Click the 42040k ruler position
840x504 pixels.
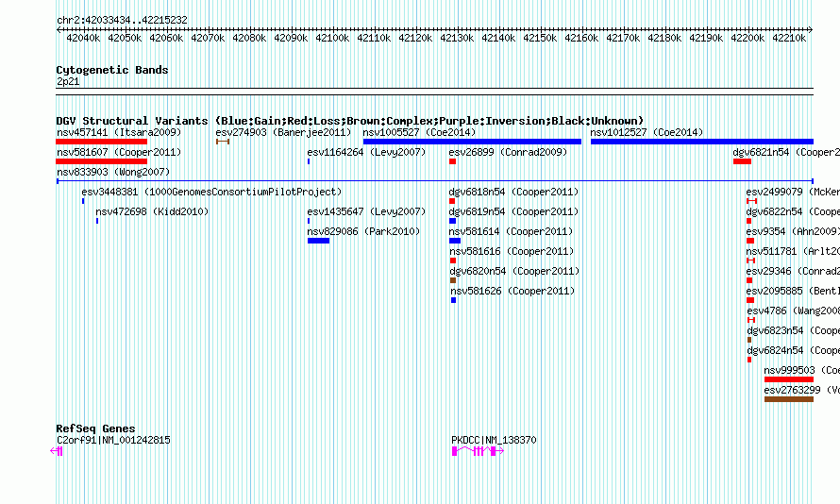(x=83, y=38)
